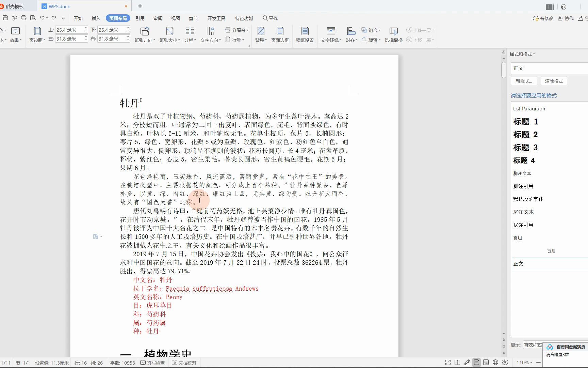Viewport: 588px width, 368px height.
Task: Click the Save icon in quick toolbar
Action: pos(5,18)
